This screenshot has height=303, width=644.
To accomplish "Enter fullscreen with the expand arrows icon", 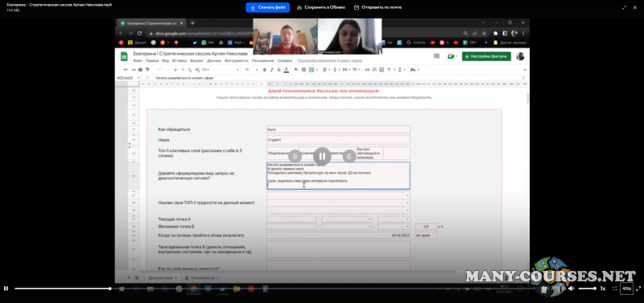I will (x=638, y=289).
